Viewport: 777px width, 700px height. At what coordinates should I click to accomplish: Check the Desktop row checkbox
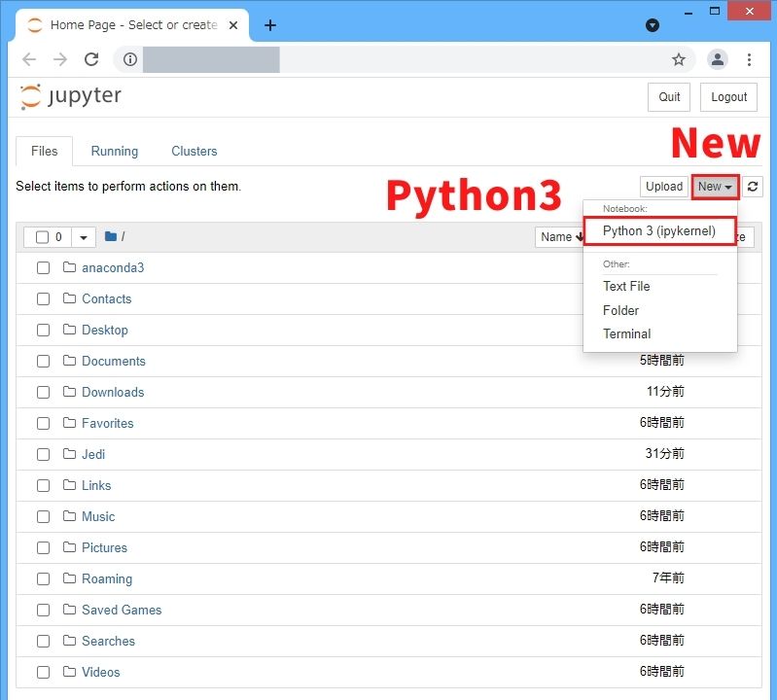43,330
